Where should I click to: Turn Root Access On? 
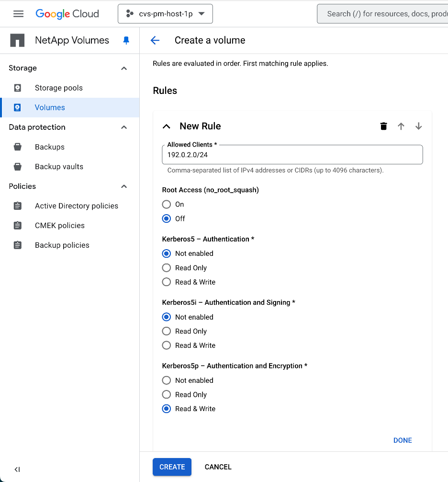(167, 205)
